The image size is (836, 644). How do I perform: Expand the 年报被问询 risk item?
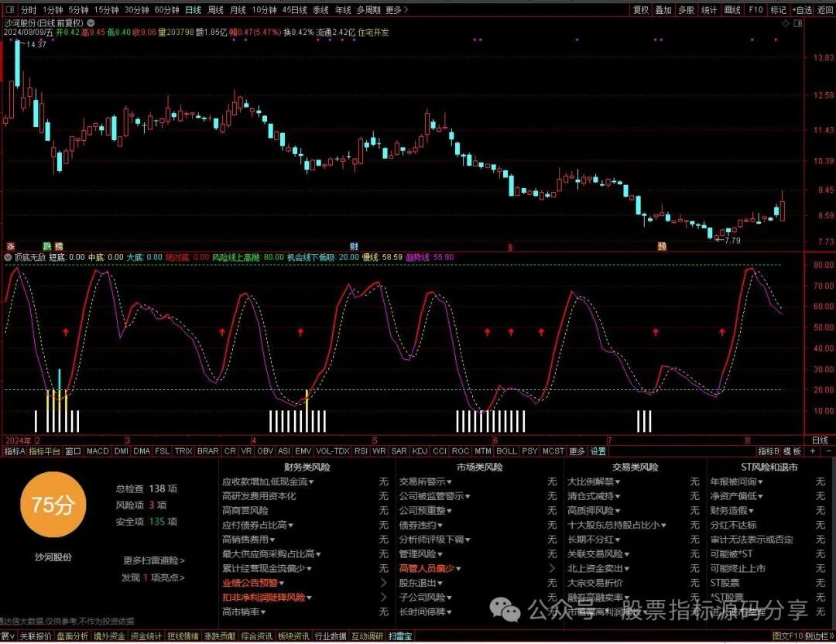736,481
